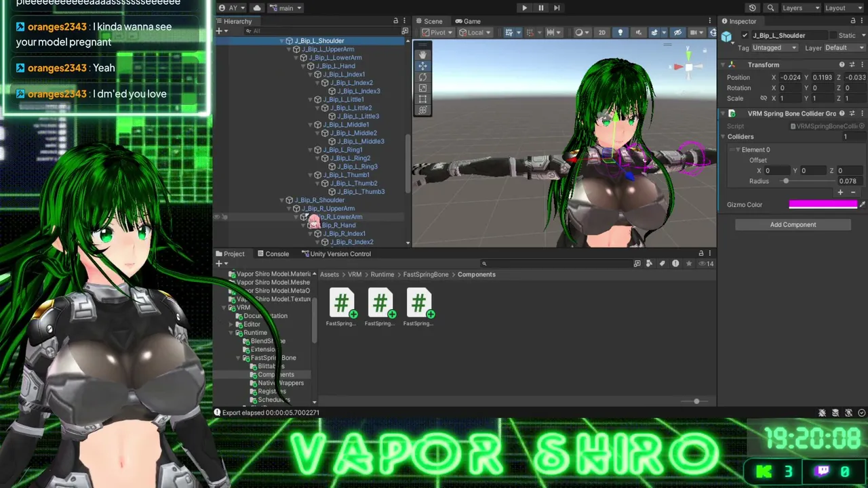Toggle scene audio mute button
This screenshot has width=868, height=488.
(x=638, y=33)
